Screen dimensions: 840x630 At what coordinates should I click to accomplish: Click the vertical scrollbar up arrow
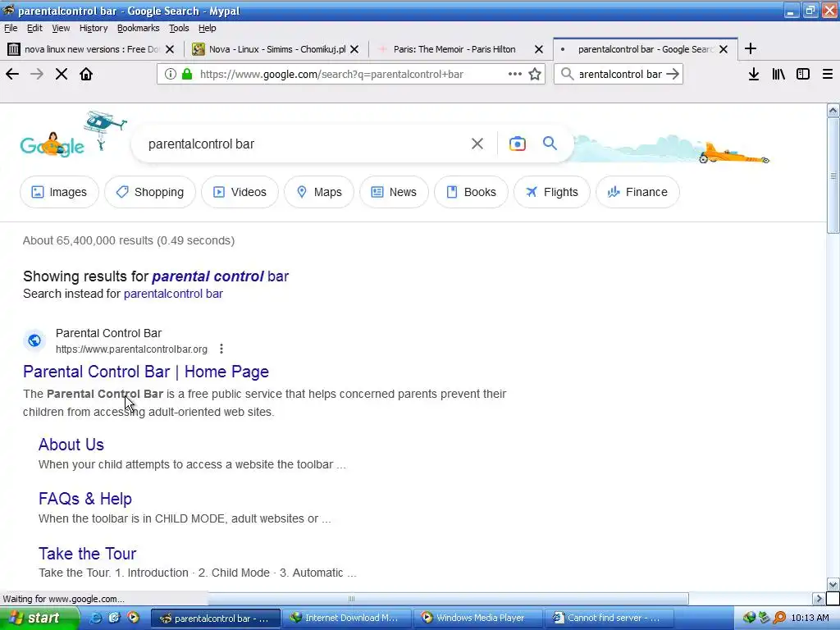(x=833, y=111)
